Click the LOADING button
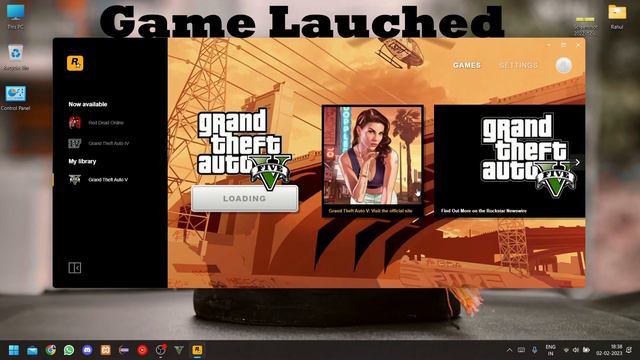640x360 pixels. pos(244,198)
